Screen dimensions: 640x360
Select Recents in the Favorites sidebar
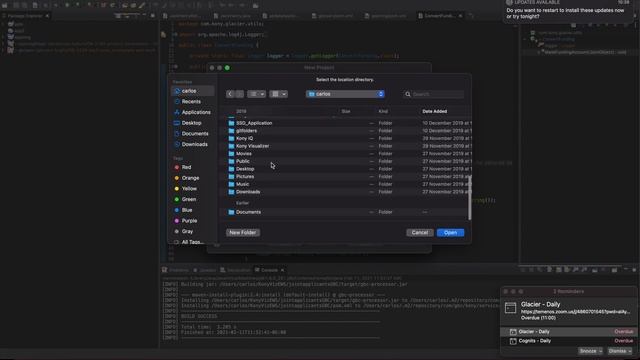191,101
